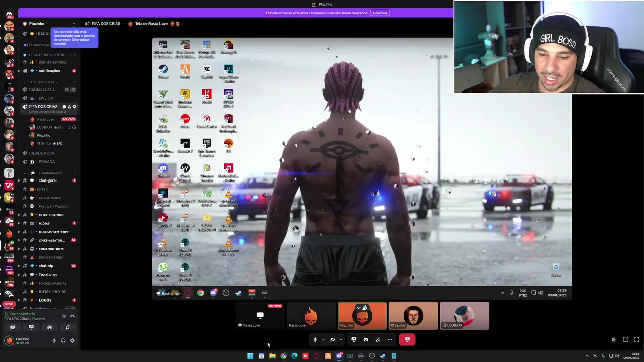The height and width of the screenshot is (362, 644).
Task: Open FIFA DOS CRIAS channel settings gear
Action: point(74,107)
